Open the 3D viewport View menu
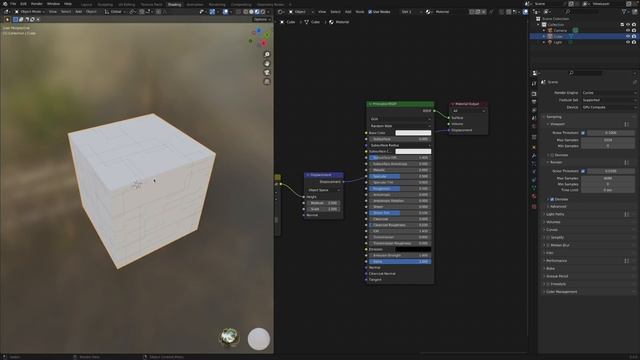 [x=53, y=12]
